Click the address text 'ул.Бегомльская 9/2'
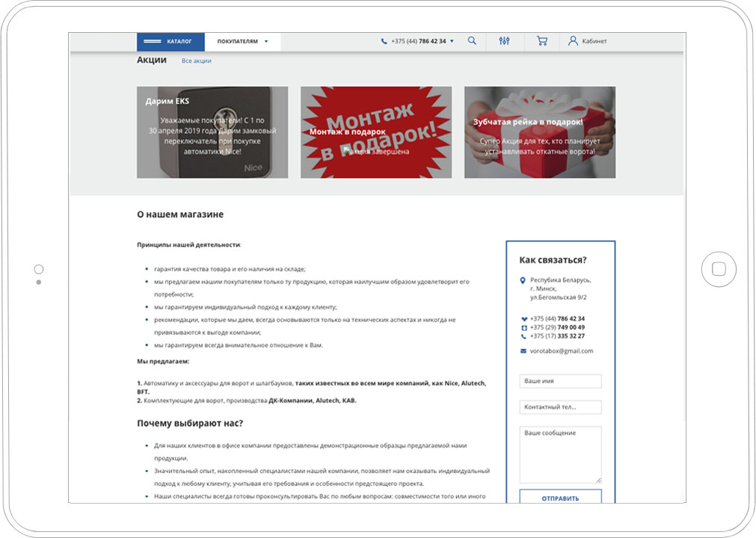The width and height of the screenshot is (756, 538). pyautogui.click(x=559, y=297)
